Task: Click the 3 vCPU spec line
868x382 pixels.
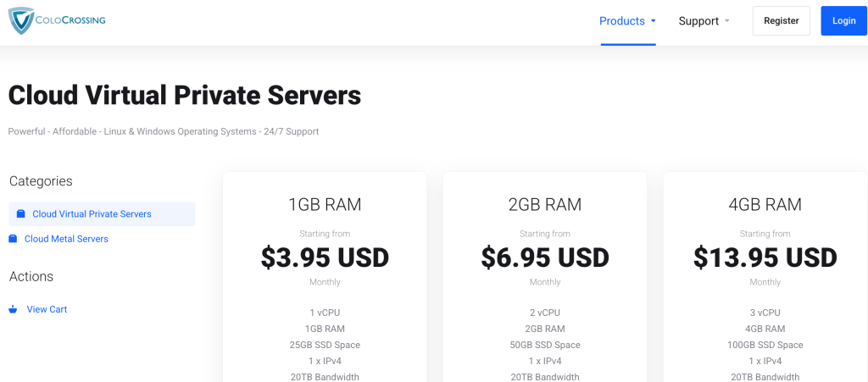Action: (x=765, y=313)
